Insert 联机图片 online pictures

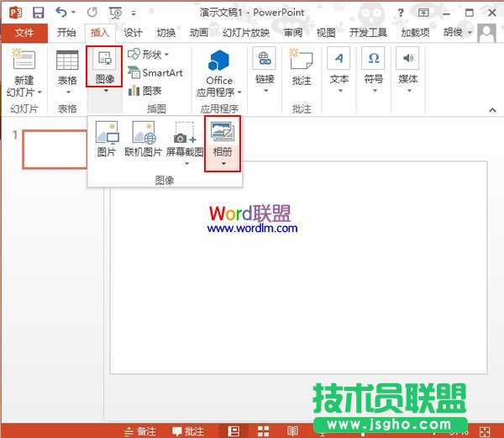tap(143, 139)
